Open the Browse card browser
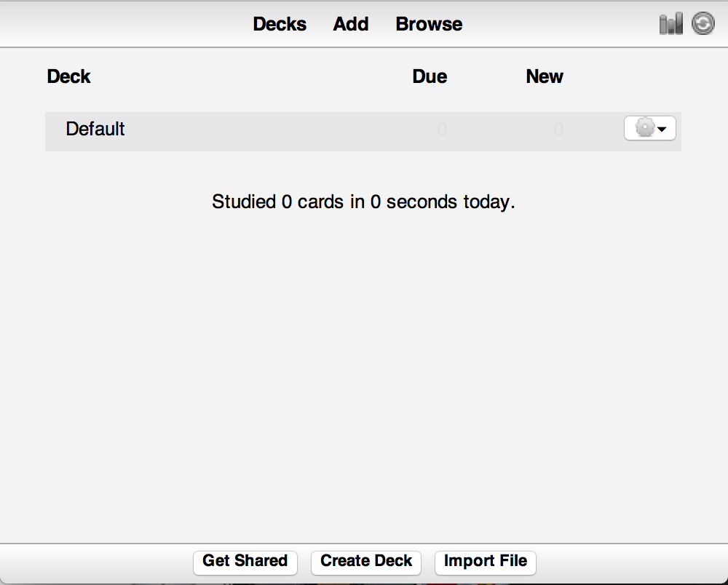 coord(429,24)
